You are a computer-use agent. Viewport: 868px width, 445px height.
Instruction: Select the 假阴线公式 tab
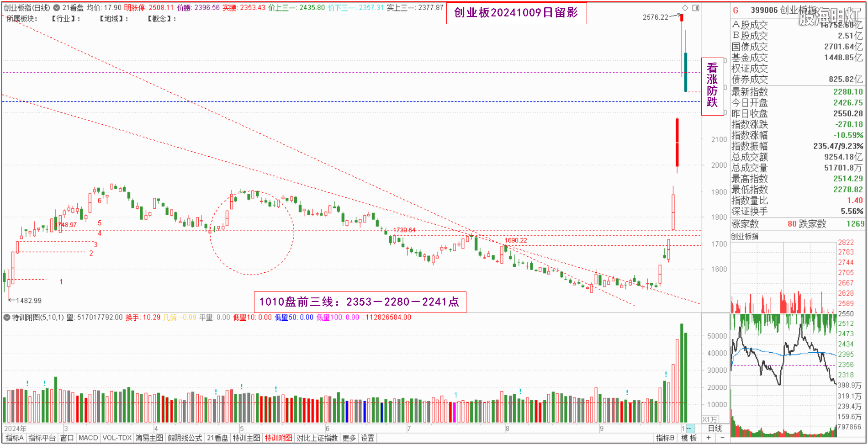pos(185,438)
